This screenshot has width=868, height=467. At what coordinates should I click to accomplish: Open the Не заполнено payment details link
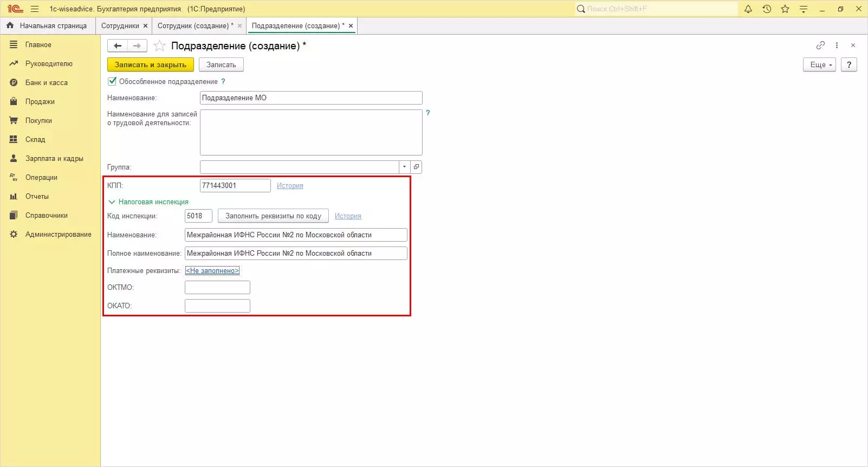(212, 270)
